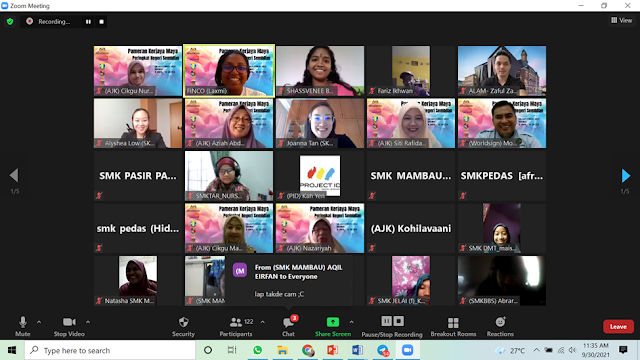Select (Worldsign) Mo video tile
The width and height of the screenshot is (640, 360).
tap(502, 123)
